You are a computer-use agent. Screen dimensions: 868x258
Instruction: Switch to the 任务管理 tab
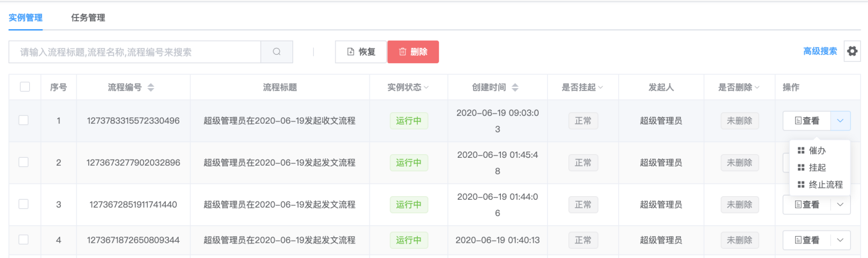coord(88,18)
